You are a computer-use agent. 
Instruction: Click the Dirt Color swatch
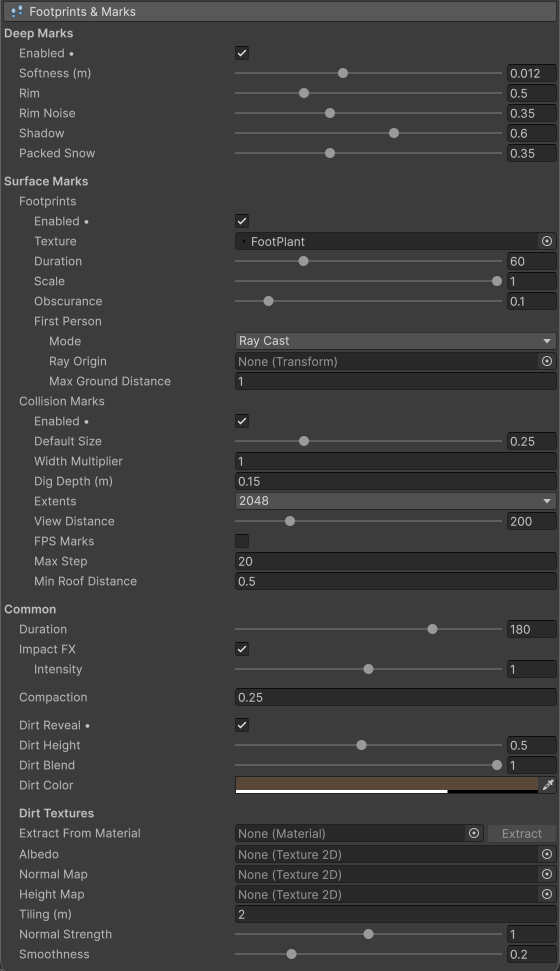point(386,785)
